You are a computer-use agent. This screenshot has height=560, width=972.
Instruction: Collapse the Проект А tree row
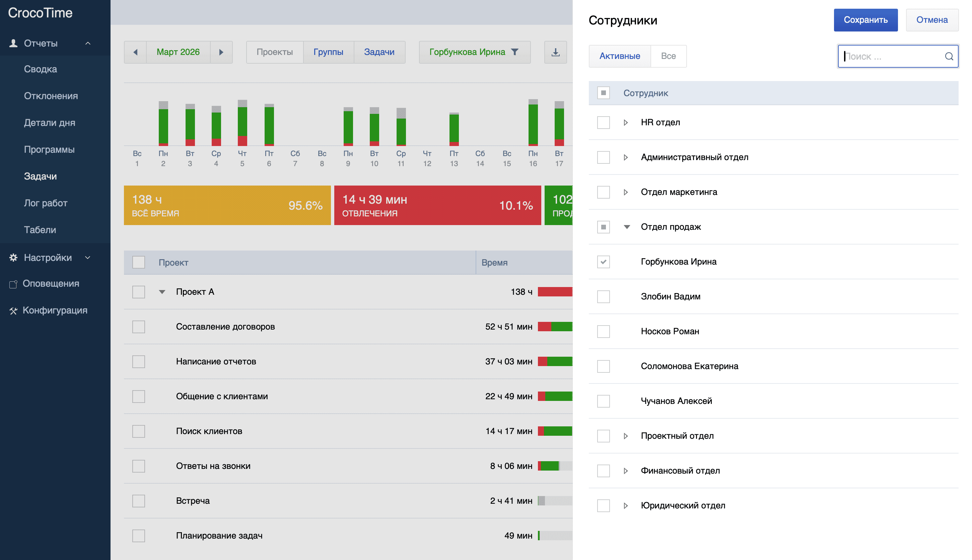162,292
